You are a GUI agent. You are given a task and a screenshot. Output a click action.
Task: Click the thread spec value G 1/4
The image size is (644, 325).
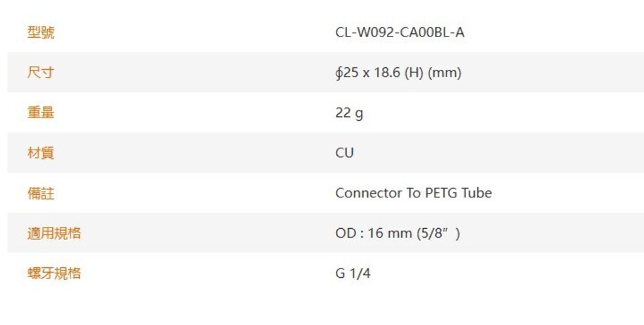353,273
